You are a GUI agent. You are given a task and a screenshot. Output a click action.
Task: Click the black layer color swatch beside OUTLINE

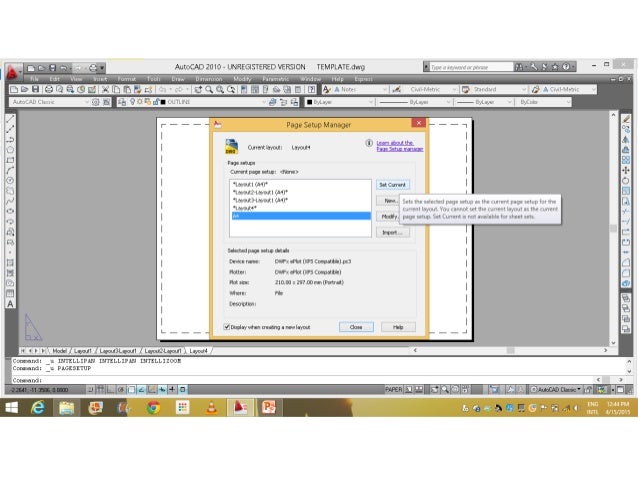[163, 102]
